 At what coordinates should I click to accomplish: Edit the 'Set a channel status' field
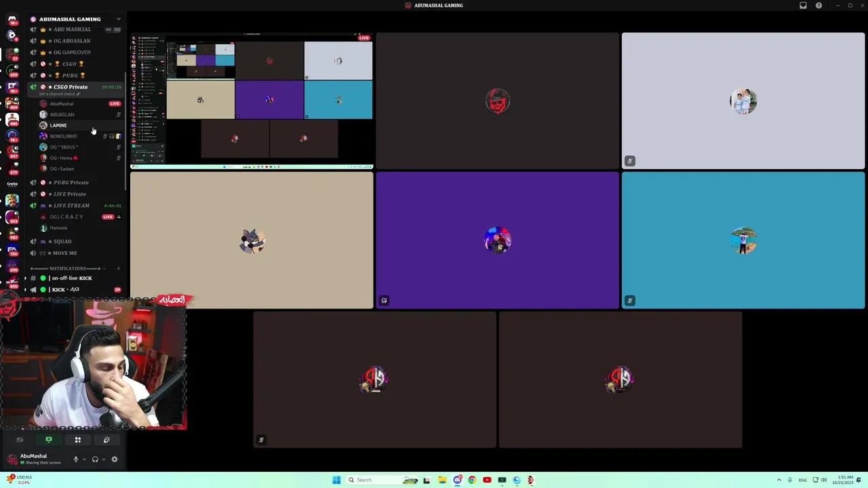click(60, 94)
